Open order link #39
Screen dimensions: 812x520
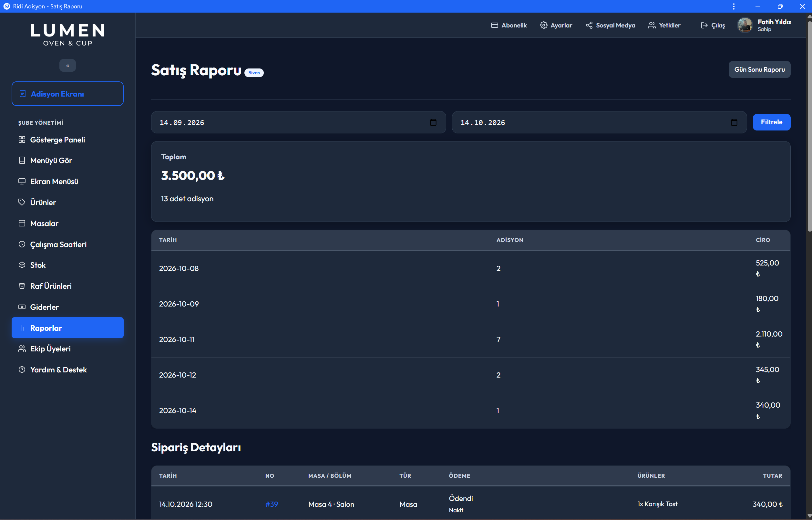tap(271, 504)
